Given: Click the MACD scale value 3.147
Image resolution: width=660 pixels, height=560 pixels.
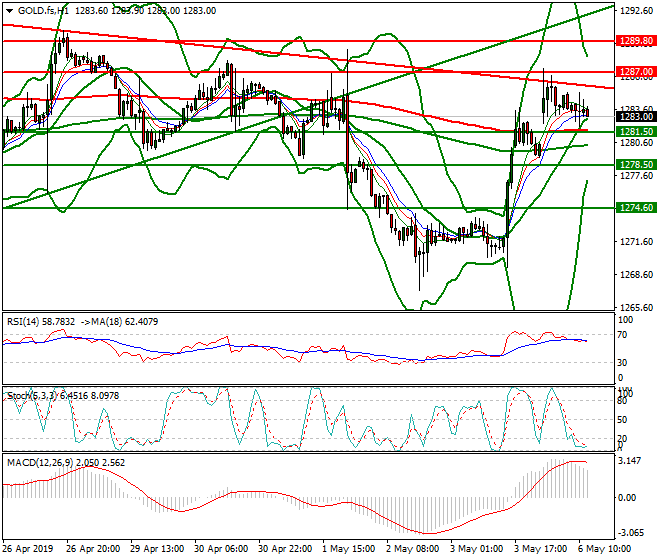Looking at the screenshot, I should tap(630, 461).
